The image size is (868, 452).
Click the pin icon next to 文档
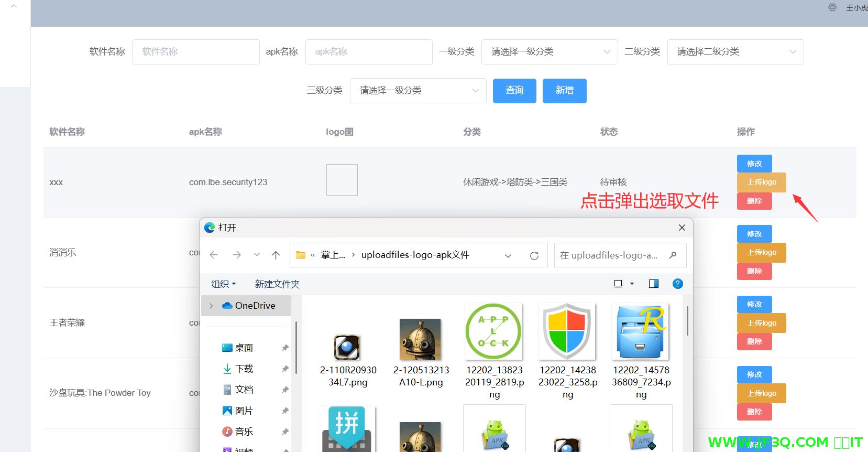[285, 390]
